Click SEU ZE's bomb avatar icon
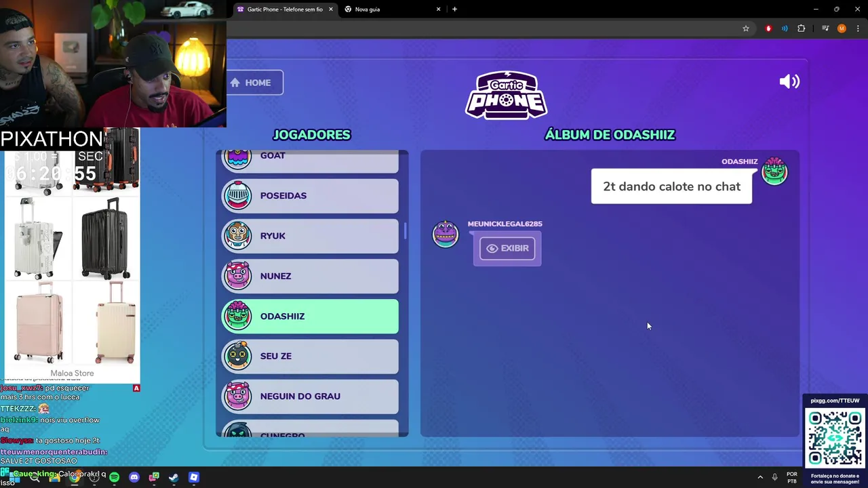Image resolution: width=868 pixels, height=488 pixels. [x=238, y=357]
